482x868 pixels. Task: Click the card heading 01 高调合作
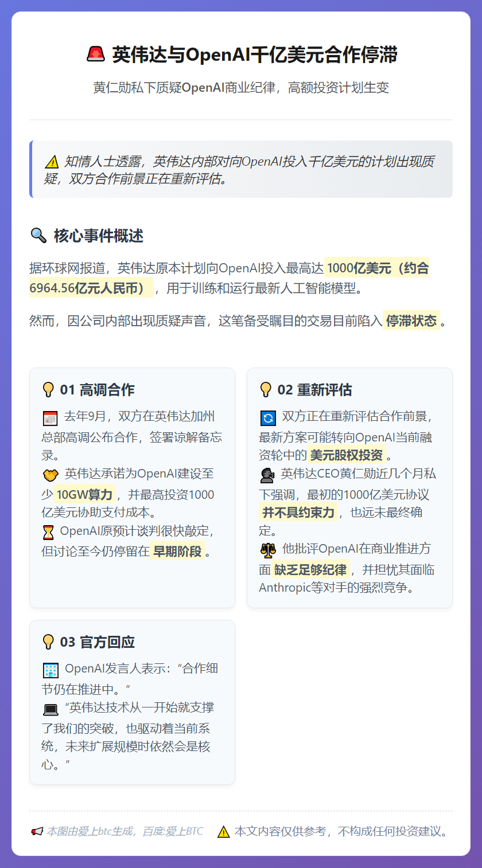click(97, 390)
